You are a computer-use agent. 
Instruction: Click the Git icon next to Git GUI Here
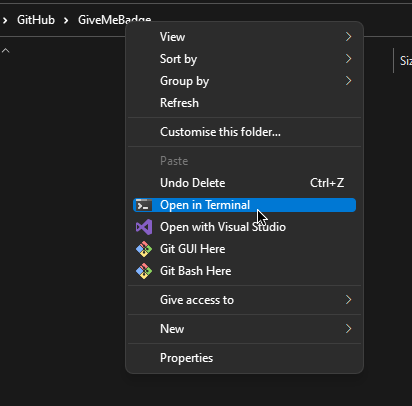144,249
